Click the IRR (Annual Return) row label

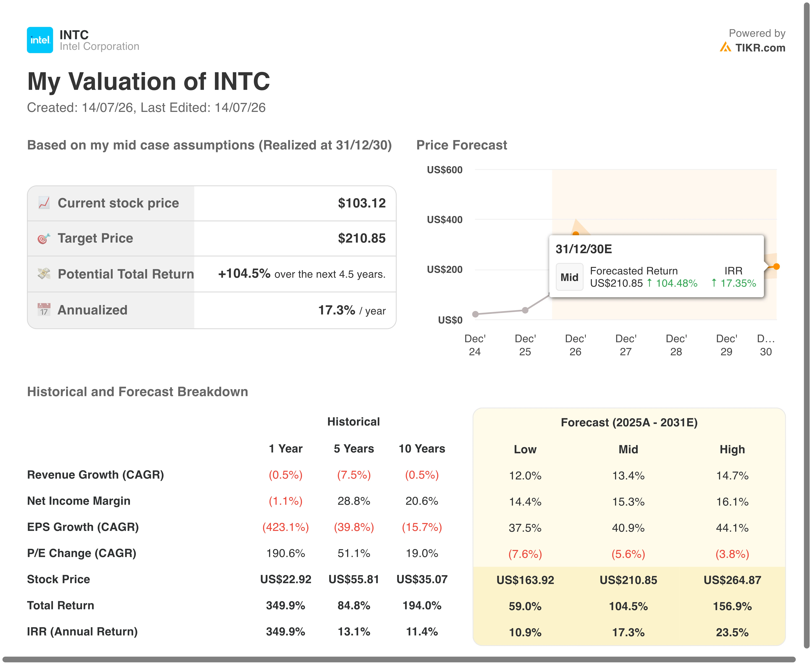tap(82, 631)
